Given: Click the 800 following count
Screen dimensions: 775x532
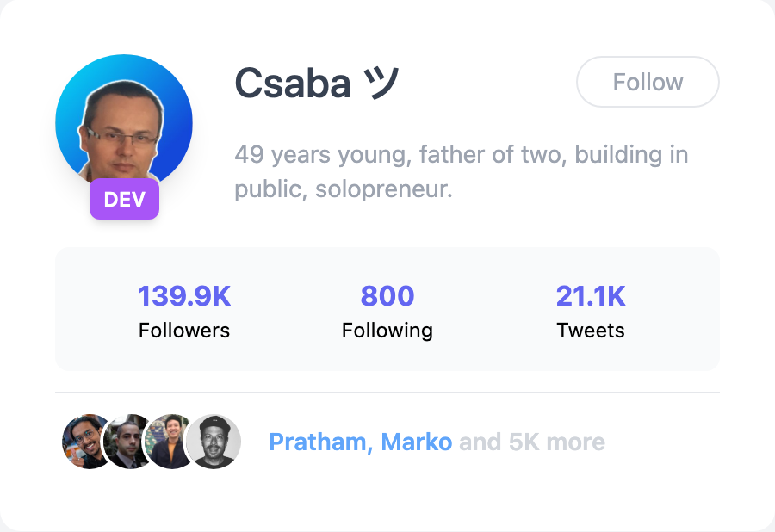Looking at the screenshot, I should tap(387, 296).
